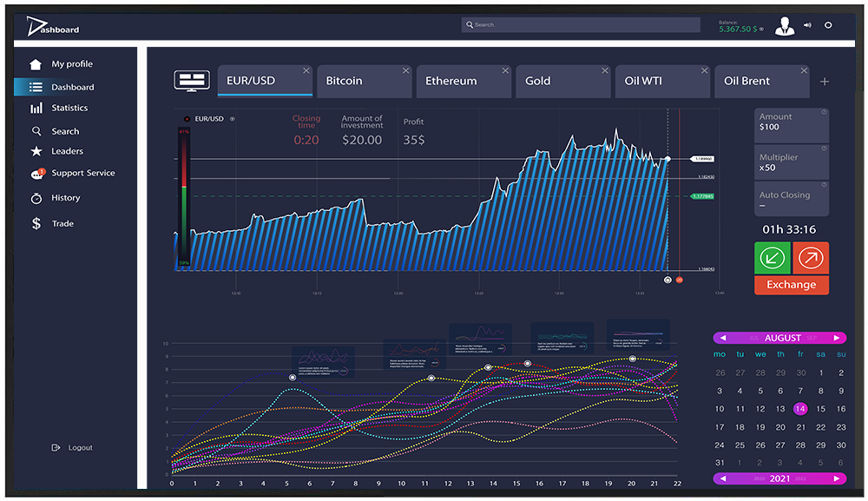The image size is (868, 501).
Task: Add a new asset tab with plus
Action: [825, 82]
